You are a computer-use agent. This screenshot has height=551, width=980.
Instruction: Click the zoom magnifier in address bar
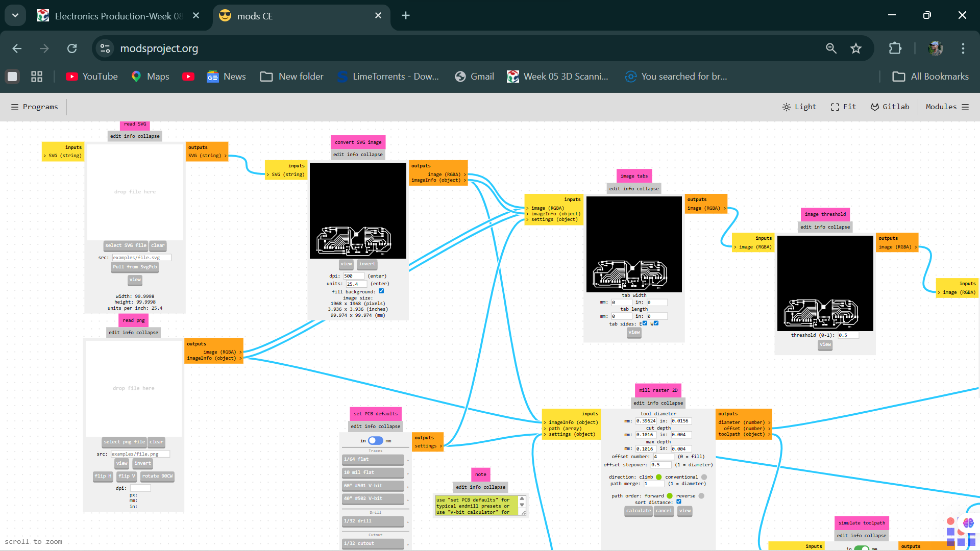tap(831, 48)
